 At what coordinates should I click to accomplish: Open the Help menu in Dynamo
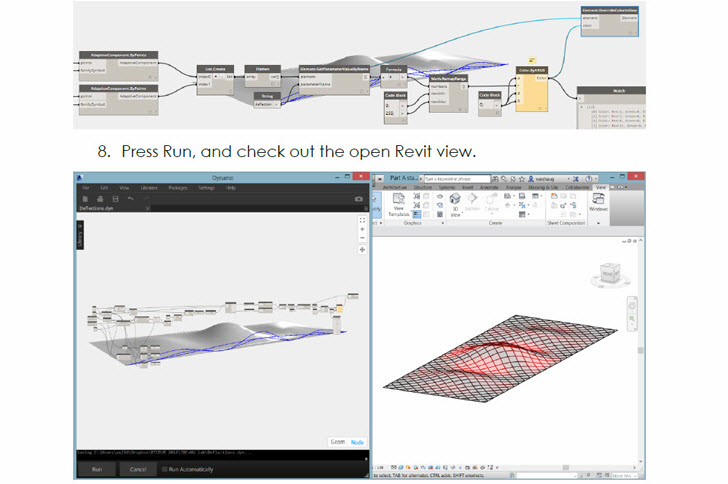click(231, 188)
